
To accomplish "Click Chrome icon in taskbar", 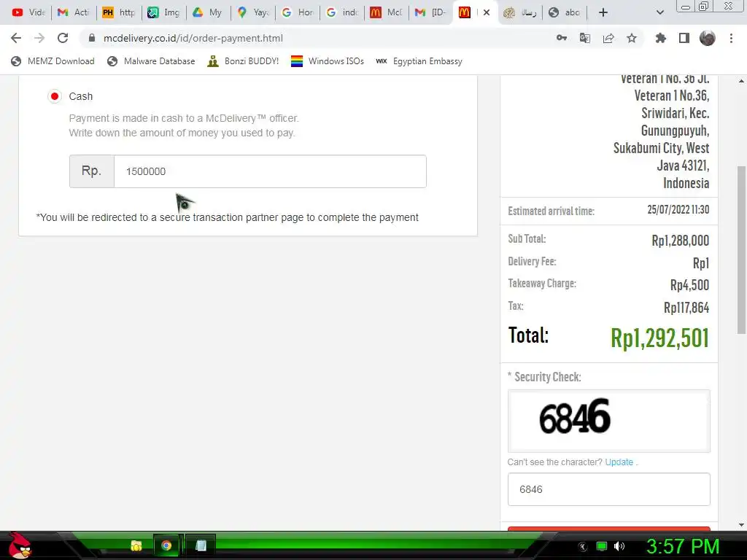I will click(x=166, y=545).
